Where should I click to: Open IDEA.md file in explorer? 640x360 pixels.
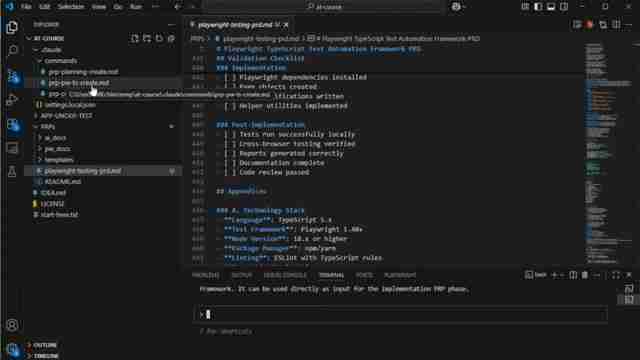click(53, 193)
